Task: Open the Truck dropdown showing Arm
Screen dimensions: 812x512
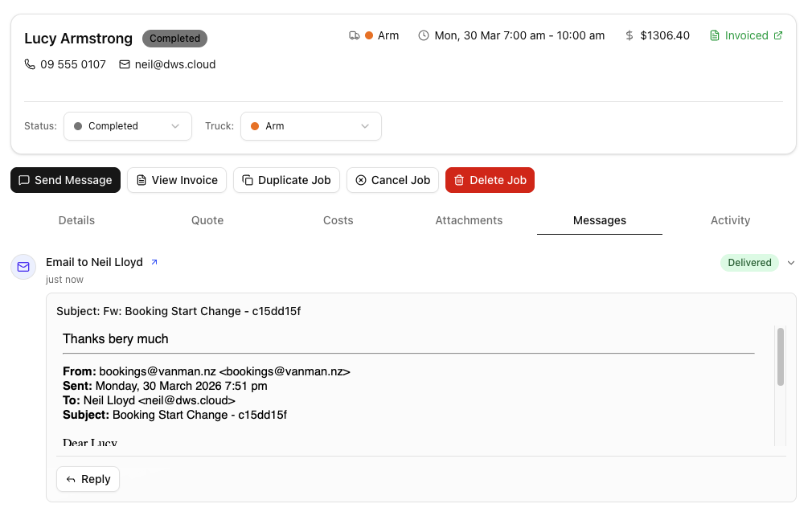Action: point(310,126)
